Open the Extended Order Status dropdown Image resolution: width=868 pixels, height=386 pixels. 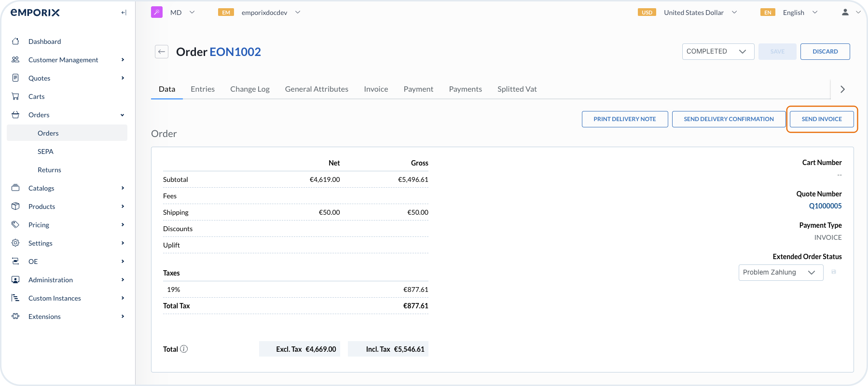pos(780,273)
